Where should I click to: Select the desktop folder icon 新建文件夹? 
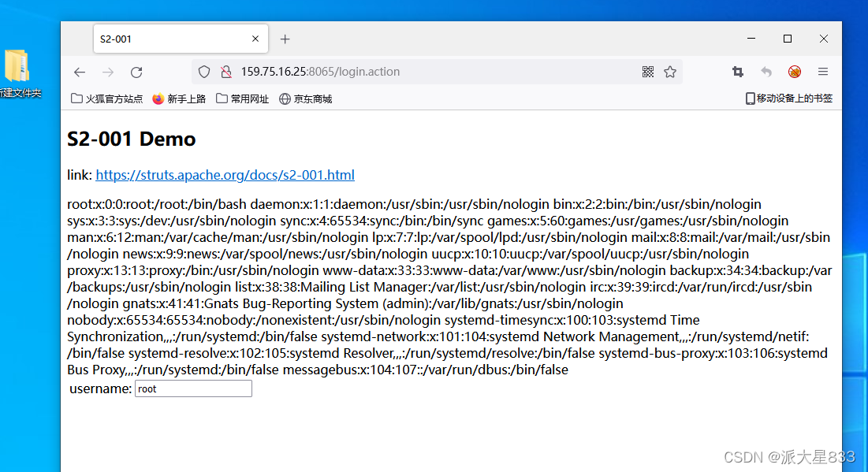point(19,73)
